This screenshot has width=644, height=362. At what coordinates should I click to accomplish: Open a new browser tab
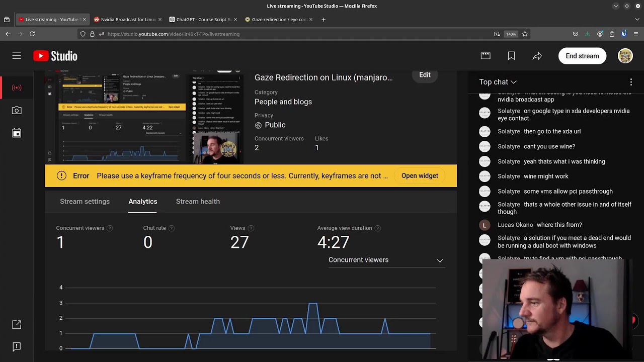tap(324, 20)
